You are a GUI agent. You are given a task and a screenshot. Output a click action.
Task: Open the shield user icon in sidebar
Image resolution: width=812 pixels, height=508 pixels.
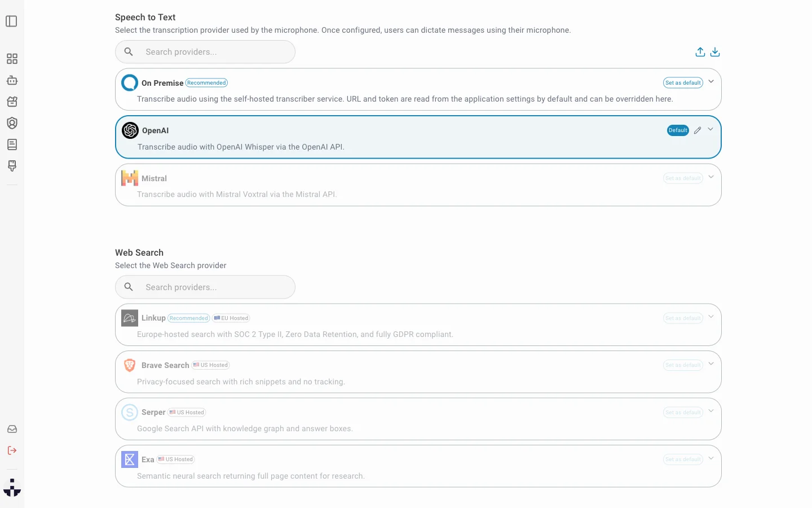click(x=12, y=123)
